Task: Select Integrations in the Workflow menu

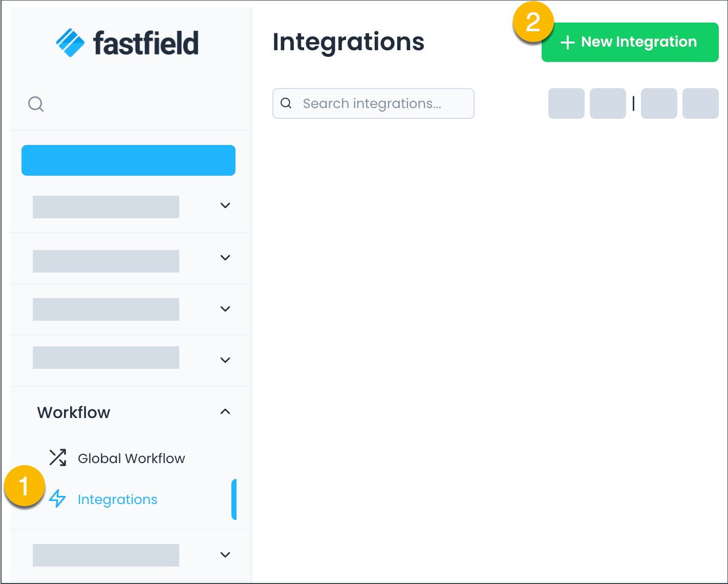Action: [117, 499]
